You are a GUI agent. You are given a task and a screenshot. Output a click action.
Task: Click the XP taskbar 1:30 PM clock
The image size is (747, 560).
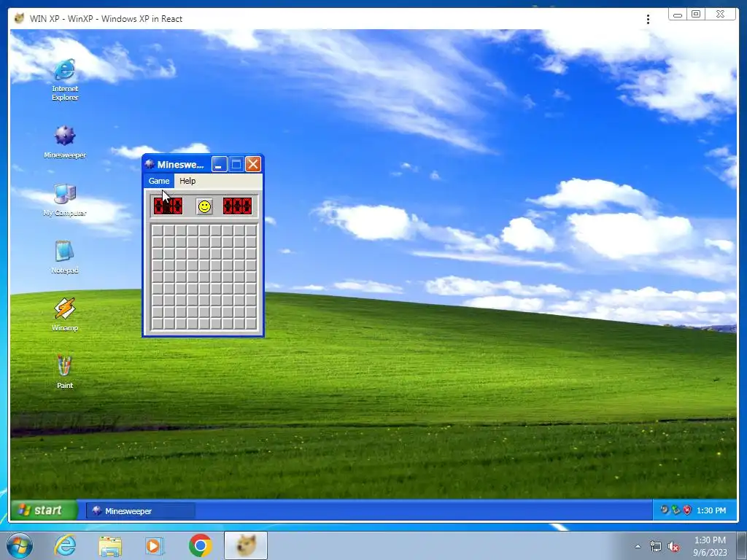tap(711, 510)
